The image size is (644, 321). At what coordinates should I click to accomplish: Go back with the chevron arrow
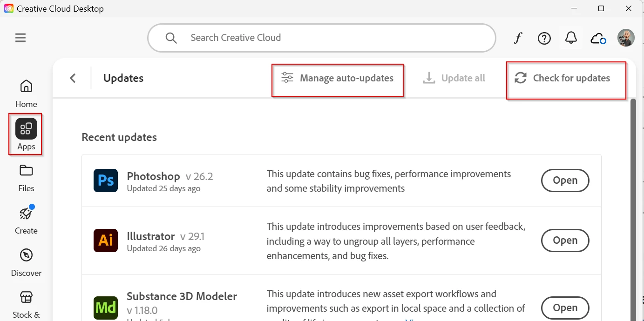coord(73,78)
